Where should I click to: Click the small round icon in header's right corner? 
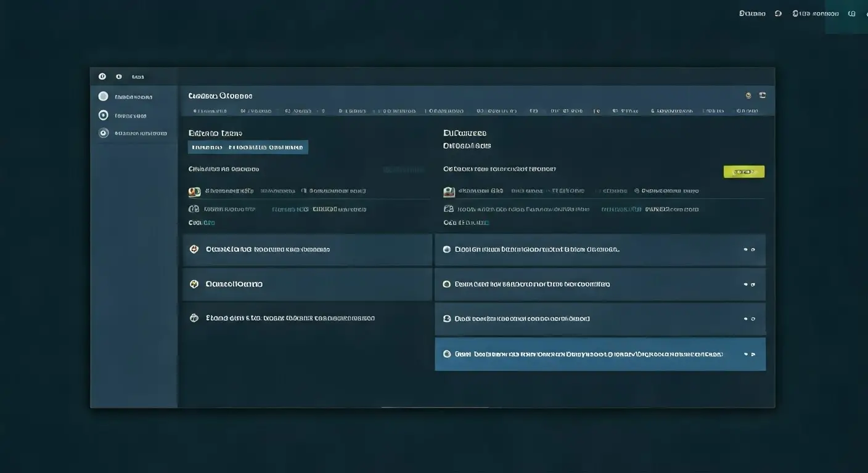point(748,95)
